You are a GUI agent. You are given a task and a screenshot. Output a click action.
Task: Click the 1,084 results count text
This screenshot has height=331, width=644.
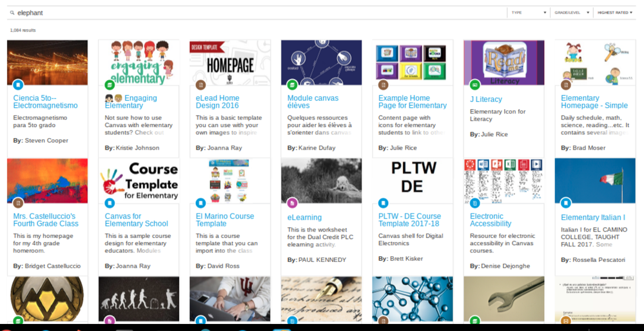pos(23,30)
